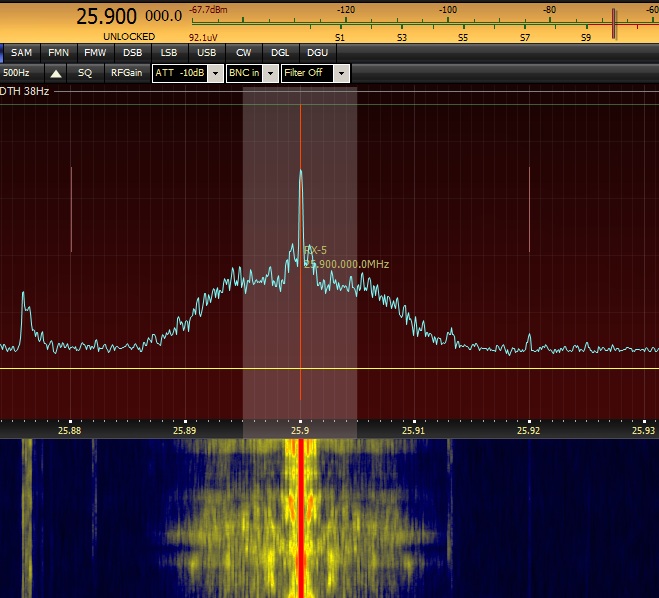This screenshot has height=598, width=659.
Task: Activate USB sideband mode
Action: point(206,53)
